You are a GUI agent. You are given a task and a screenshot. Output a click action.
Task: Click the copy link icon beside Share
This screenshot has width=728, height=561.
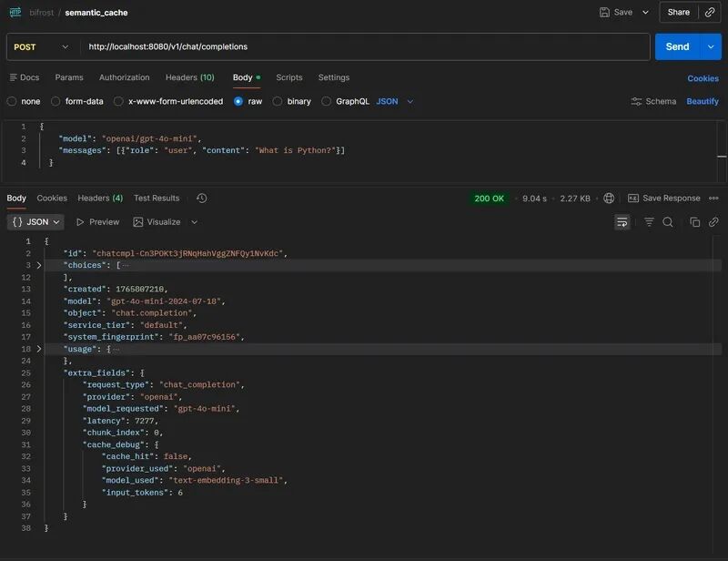(710, 12)
